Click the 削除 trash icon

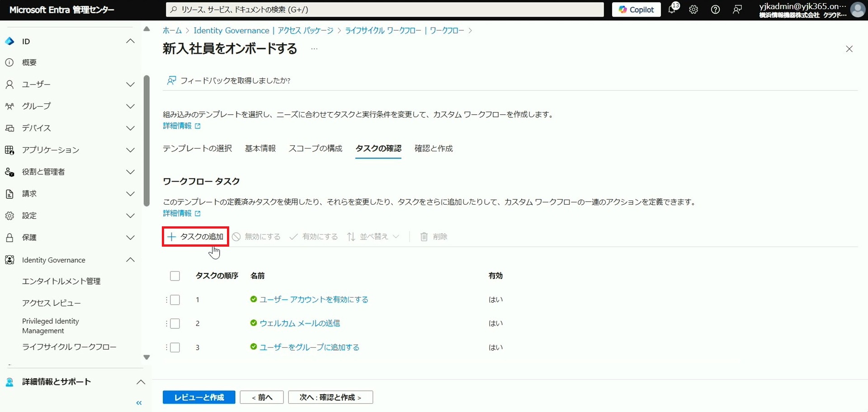point(424,237)
